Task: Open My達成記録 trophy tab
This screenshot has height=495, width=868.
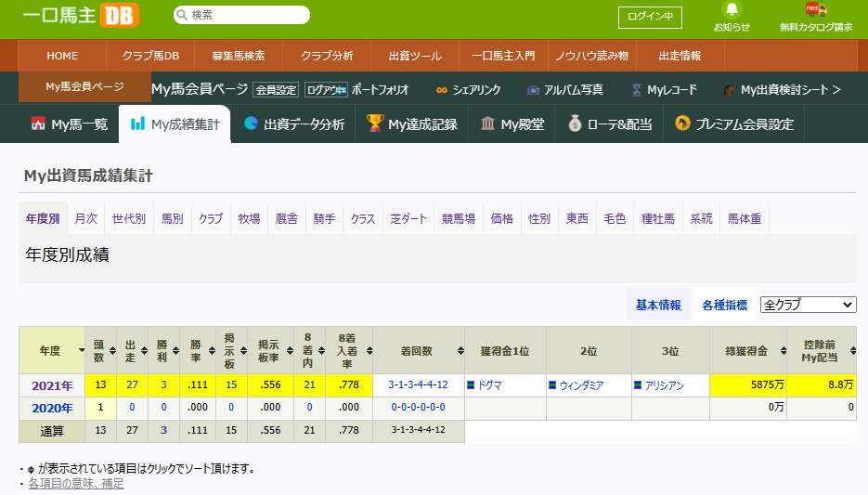Action: click(412, 124)
